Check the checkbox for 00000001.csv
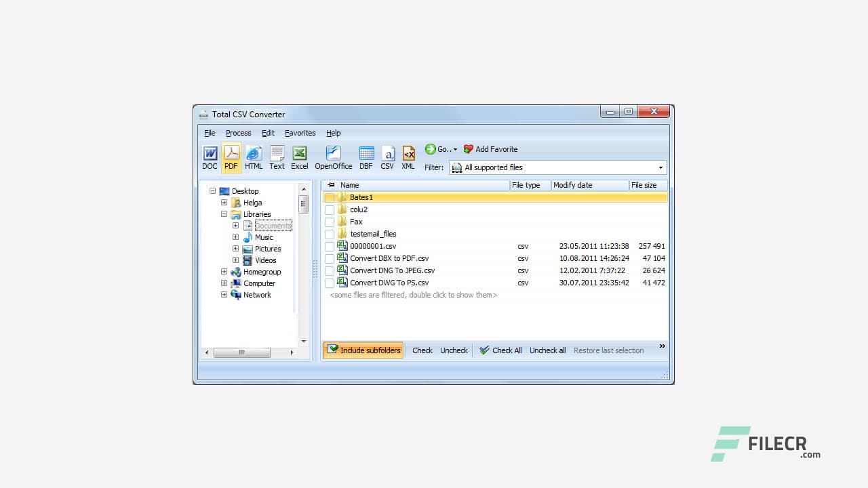This screenshot has height=488, width=868. 330,246
